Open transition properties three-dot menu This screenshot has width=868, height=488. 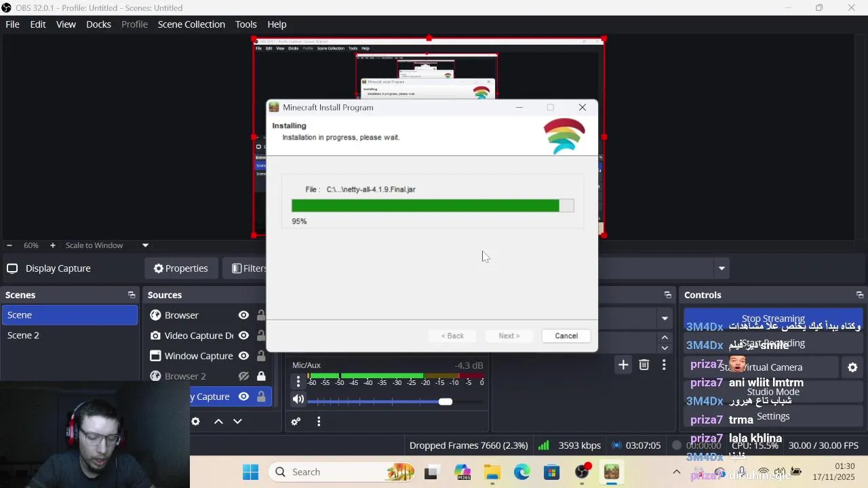[x=664, y=365]
